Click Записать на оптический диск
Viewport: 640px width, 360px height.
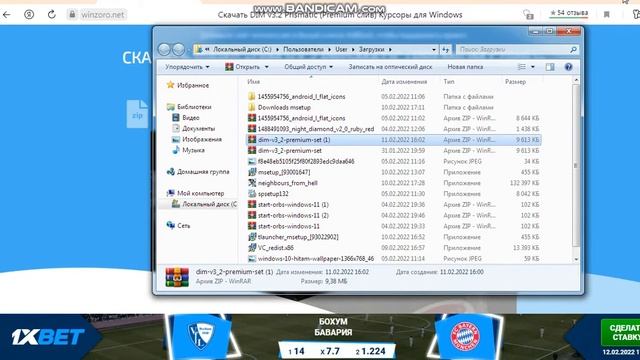[x=390, y=67]
